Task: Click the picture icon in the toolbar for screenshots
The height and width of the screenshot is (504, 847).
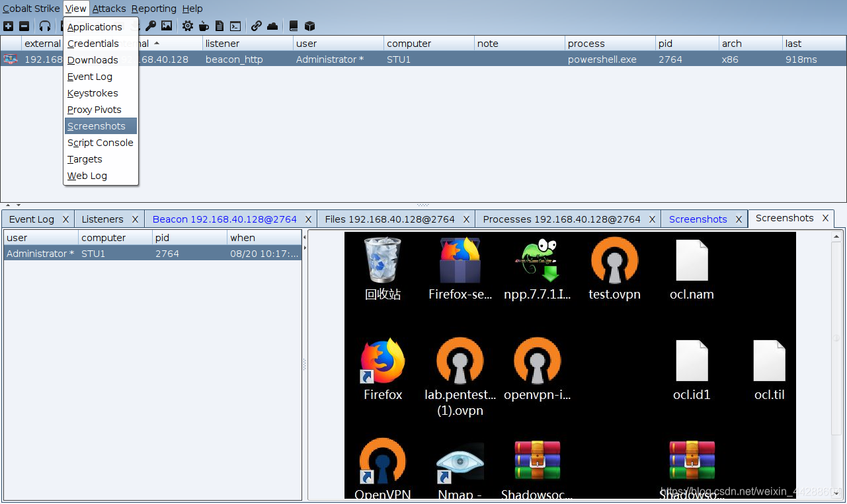Action: [x=167, y=26]
